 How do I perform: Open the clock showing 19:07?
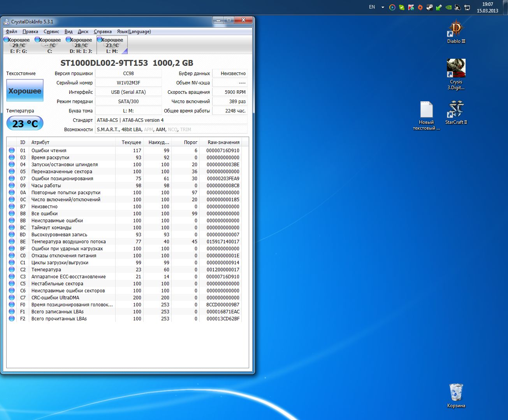tap(487, 7)
